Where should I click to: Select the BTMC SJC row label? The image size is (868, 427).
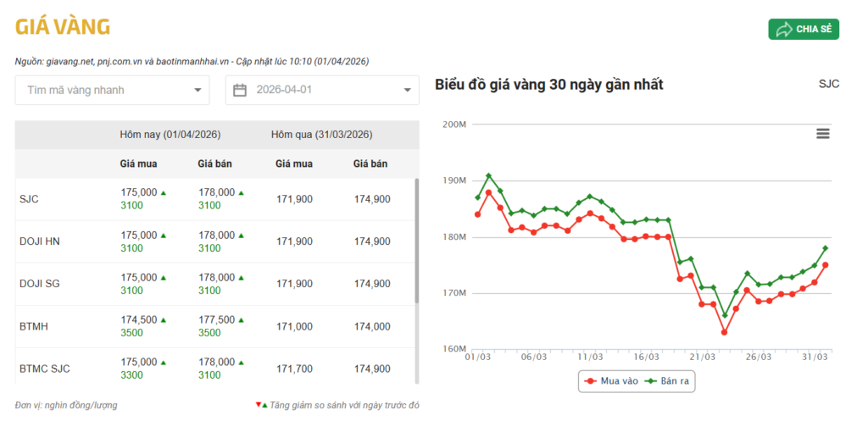tap(44, 369)
